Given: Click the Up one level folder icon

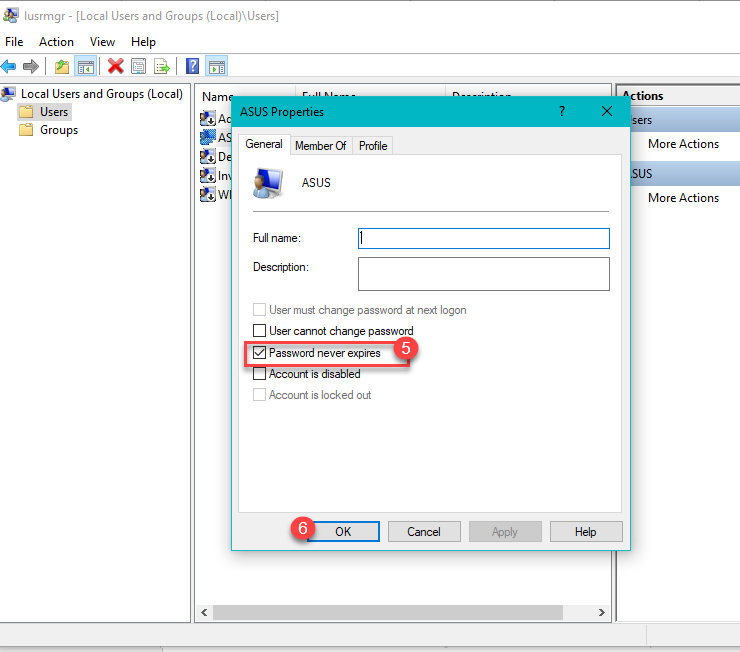Looking at the screenshot, I should [x=62, y=67].
